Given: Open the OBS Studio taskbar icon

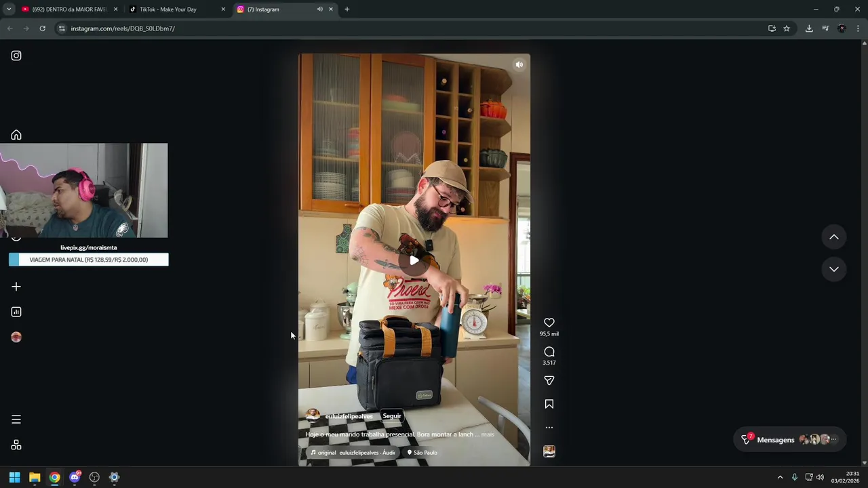Looking at the screenshot, I should coord(94,477).
